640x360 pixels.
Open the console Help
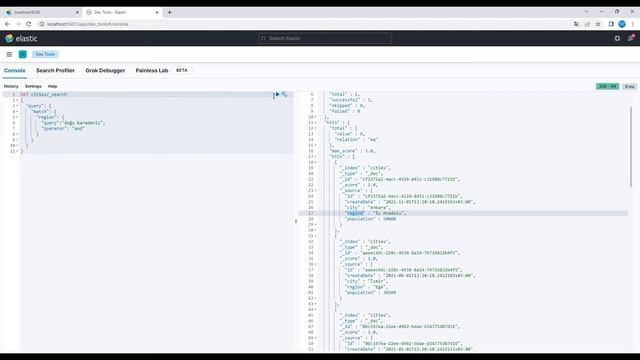(x=53, y=86)
